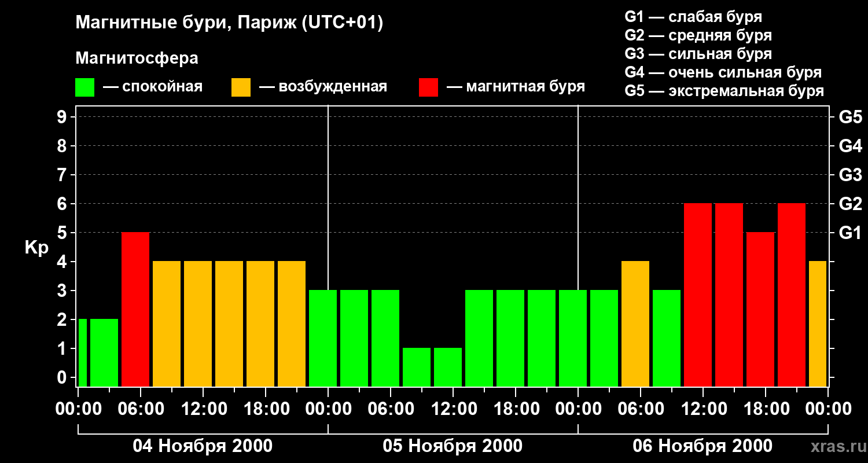
Task: Click the G3 label on right axis
Action: pyautogui.click(x=850, y=175)
